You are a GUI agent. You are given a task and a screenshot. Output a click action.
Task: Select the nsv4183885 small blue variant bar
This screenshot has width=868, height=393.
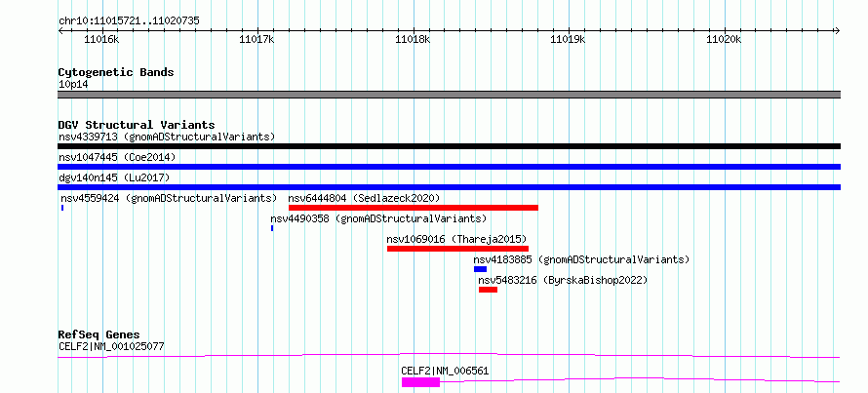click(480, 269)
